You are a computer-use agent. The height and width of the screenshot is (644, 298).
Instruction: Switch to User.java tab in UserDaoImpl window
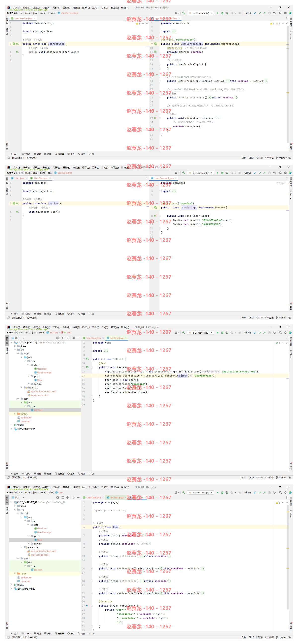pyautogui.click(x=19, y=178)
